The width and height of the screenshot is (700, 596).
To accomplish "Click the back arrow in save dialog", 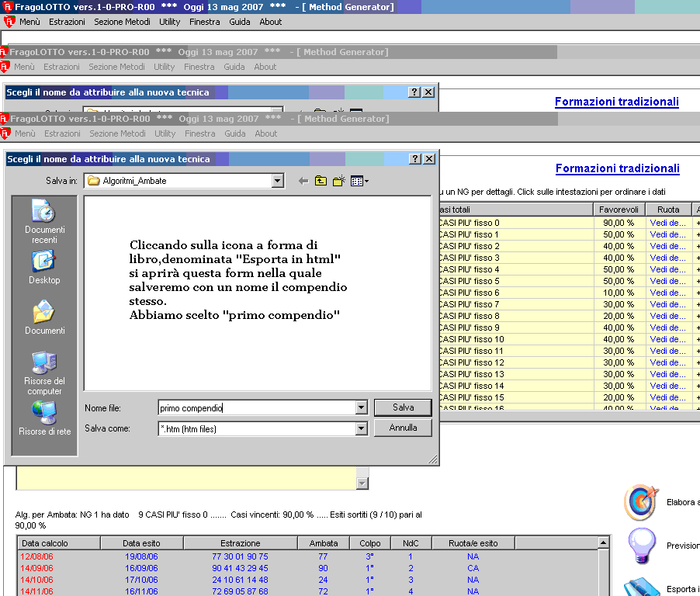I will pos(303,181).
